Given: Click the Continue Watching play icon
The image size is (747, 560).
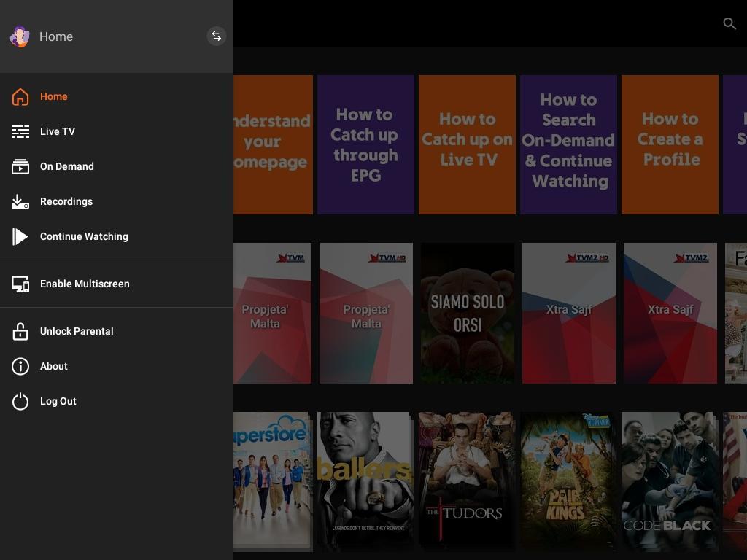Looking at the screenshot, I should tap(20, 237).
